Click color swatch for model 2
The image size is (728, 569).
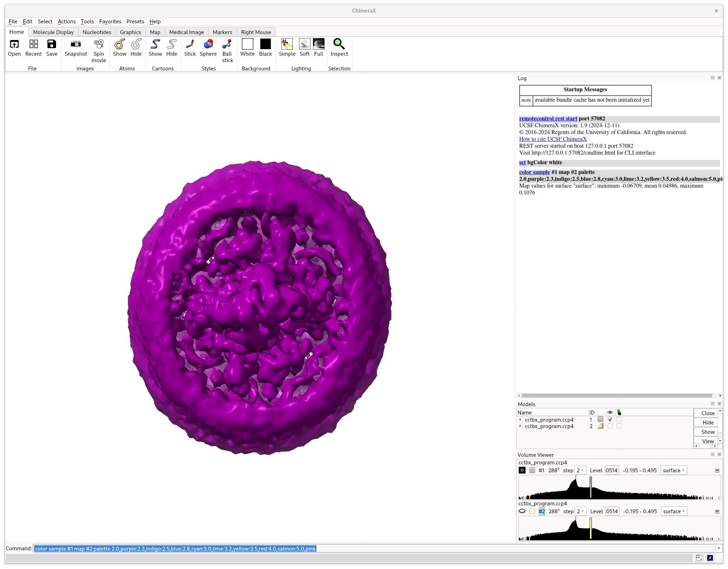pyautogui.click(x=600, y=426)
